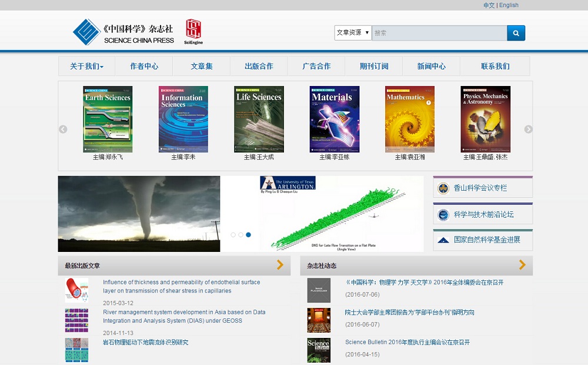Screen dimensions: 588x365
Task: Open 期刊订阅 navigation item
Action: click(374, 66)
